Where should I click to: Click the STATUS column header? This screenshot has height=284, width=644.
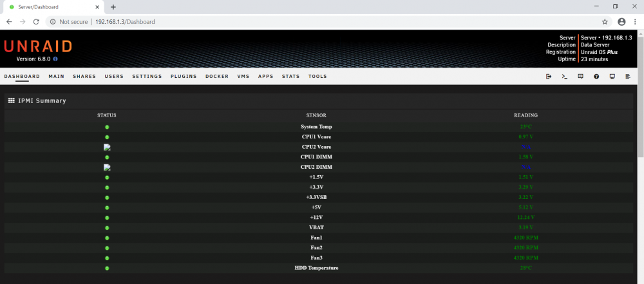pyautogui.click(x=107, y=115)
